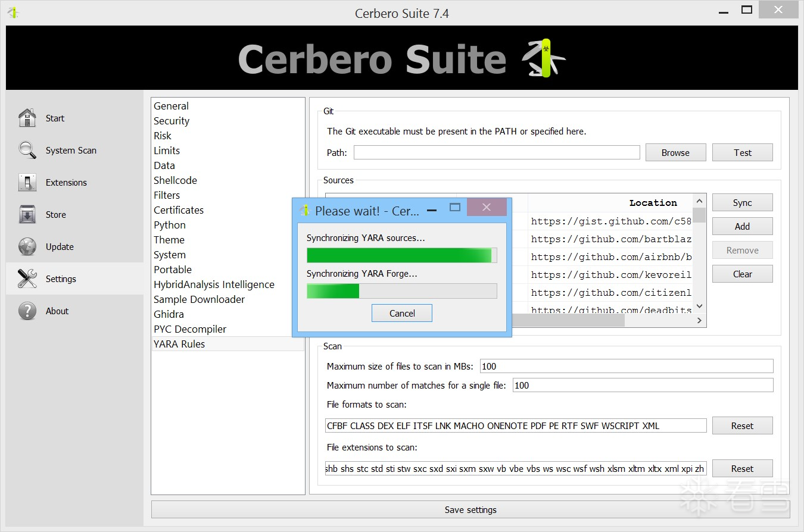Select the github.com/kevoreil source row
Viewport: 804px width, 532px height.
(610, 275)
